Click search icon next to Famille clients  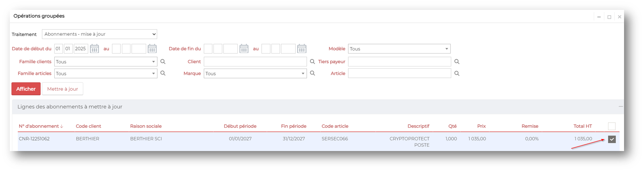pos(163,62)
